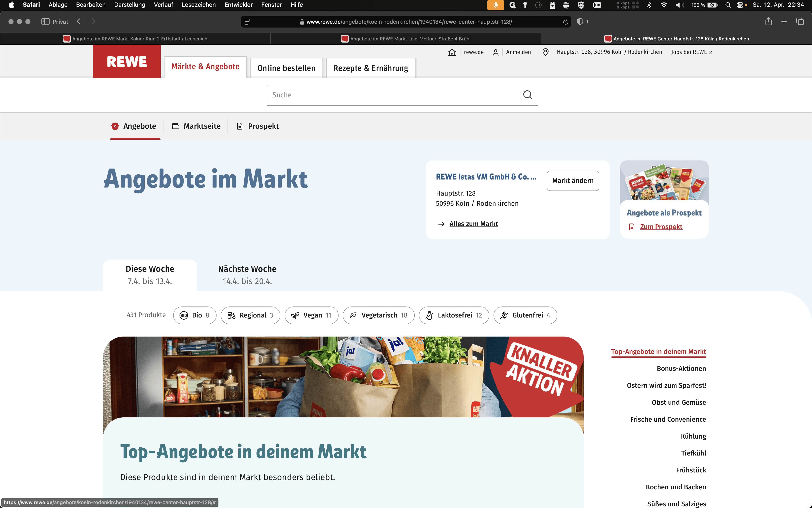The width and height of the screenshot is (812, 508).
Task: Click the location pin icon in header
Action: pos(546,52)
